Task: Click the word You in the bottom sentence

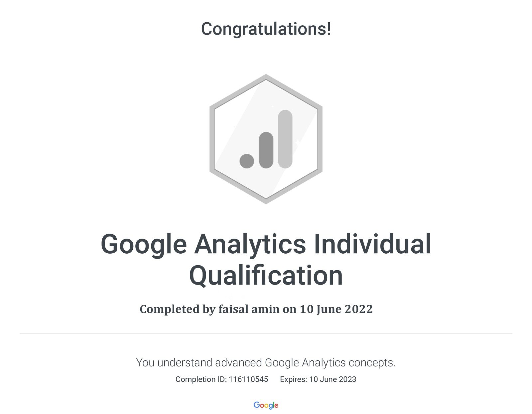Action: tap(145, 362)
